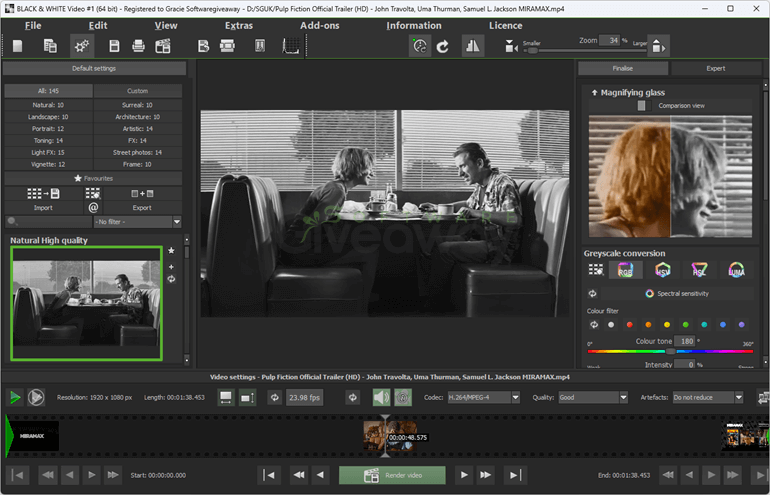Open the settings gears icon
The width and height of the screenshot is (770, 495).
point(82,46)
